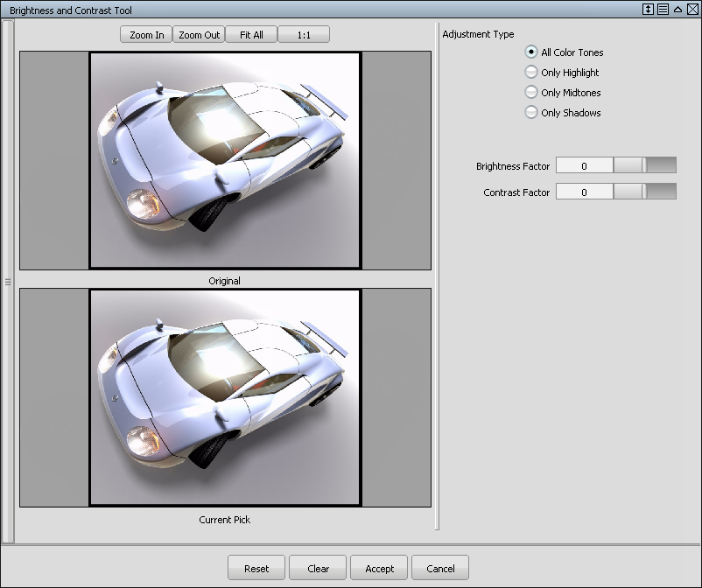
Task: Click inside the Brightness Factor value field
Action: pos(584,164)
